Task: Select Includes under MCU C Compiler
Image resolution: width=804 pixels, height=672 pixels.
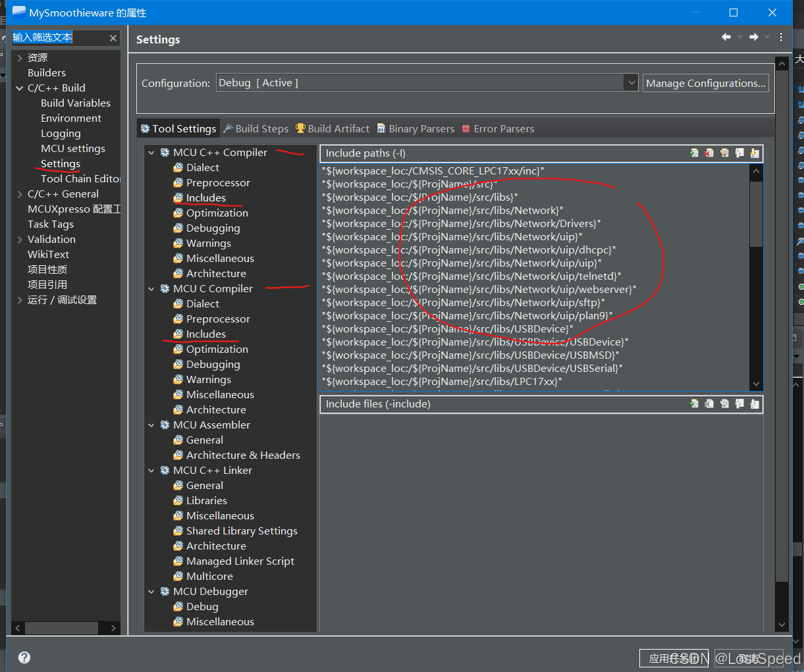Action: (x=205, y=334)
